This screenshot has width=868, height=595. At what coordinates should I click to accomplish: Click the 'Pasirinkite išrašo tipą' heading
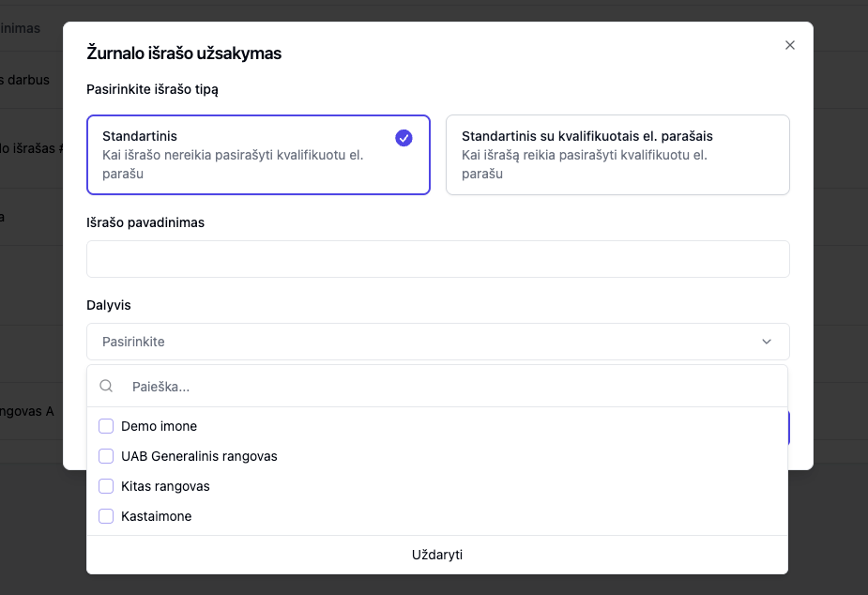coord(152,90)
